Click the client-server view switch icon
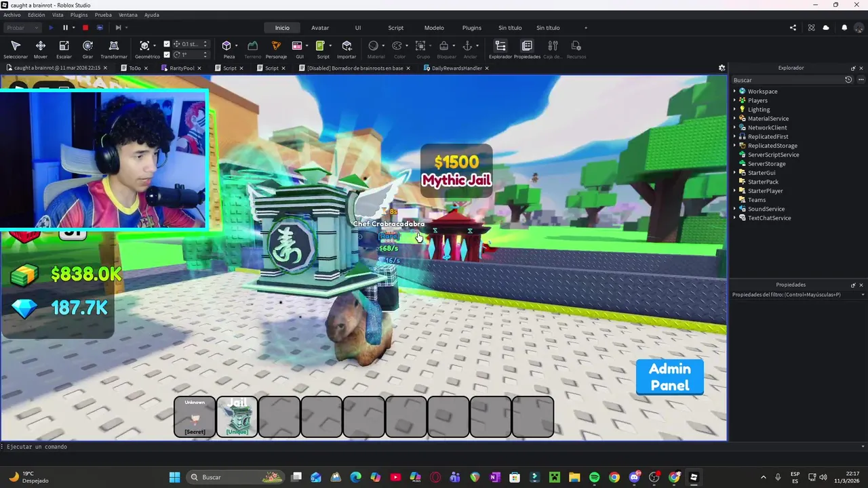Viewport: 868px width, 488px height. click(x=100, y=28)
